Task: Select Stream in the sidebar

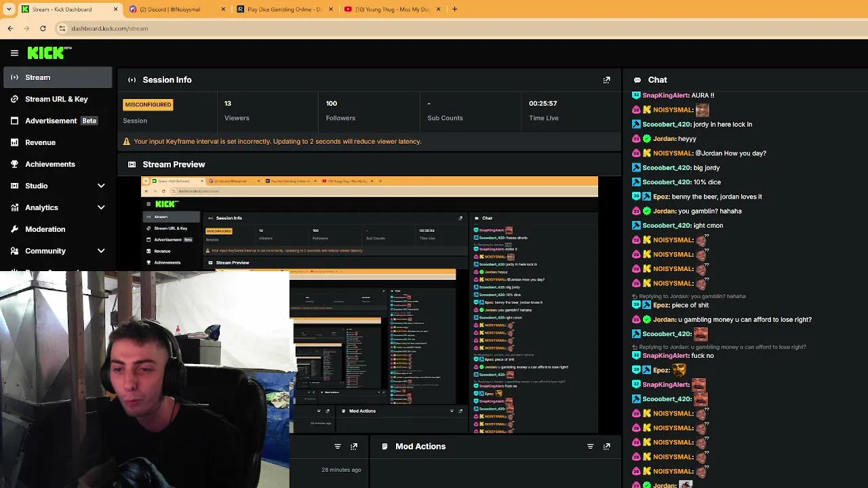Action: (57, 77)
